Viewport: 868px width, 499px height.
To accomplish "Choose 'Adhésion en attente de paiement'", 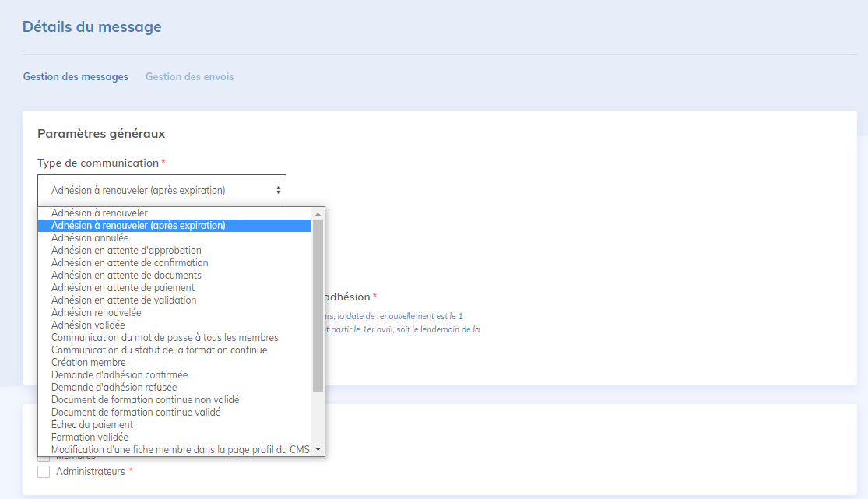I will [123, 288].
